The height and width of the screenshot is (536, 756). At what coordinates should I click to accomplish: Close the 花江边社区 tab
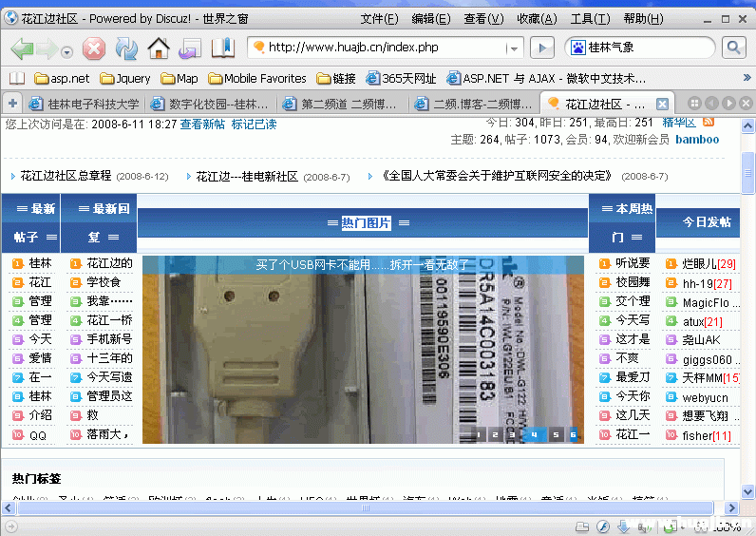(x=663, y=105)
